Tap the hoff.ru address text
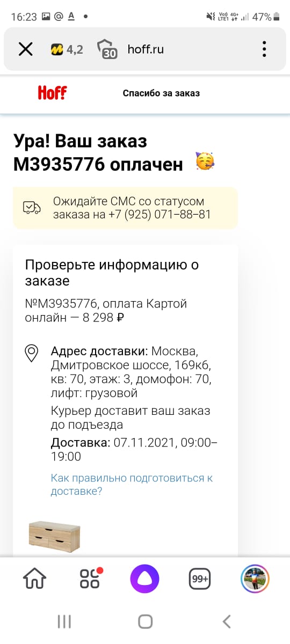This screenshot has width=290, height=644. point(146,49)
